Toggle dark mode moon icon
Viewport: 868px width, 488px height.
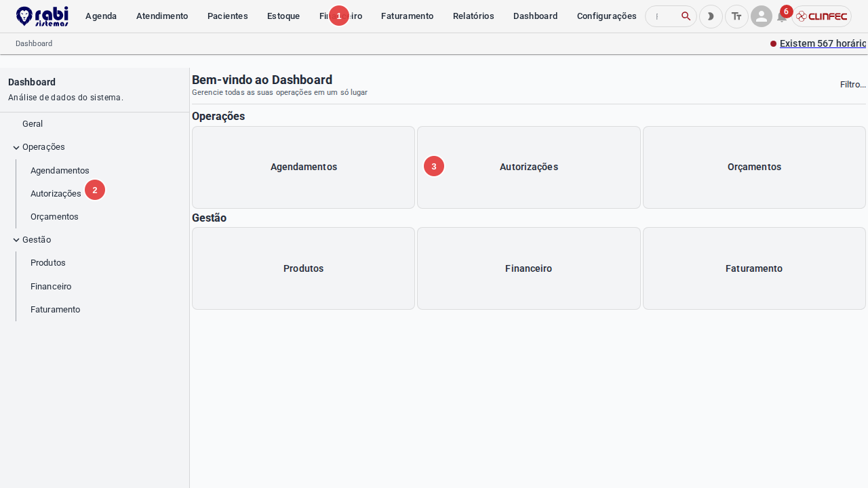click(711, 16)
